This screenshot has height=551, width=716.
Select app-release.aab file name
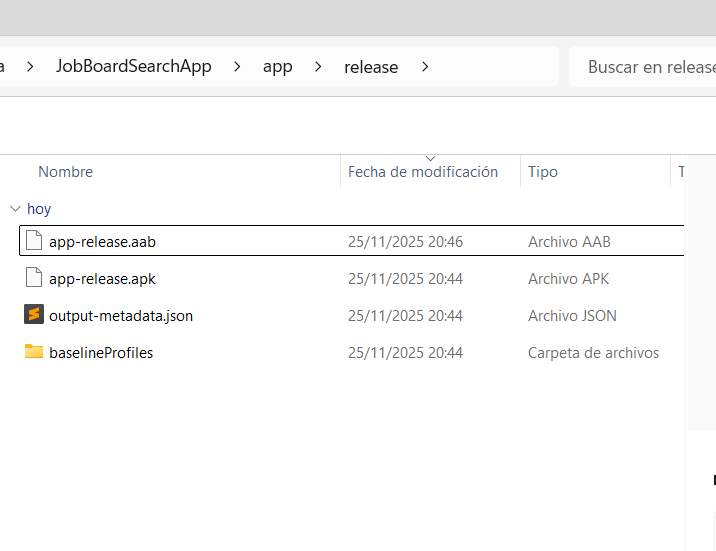pyautogui.click(x=102, y=241)
